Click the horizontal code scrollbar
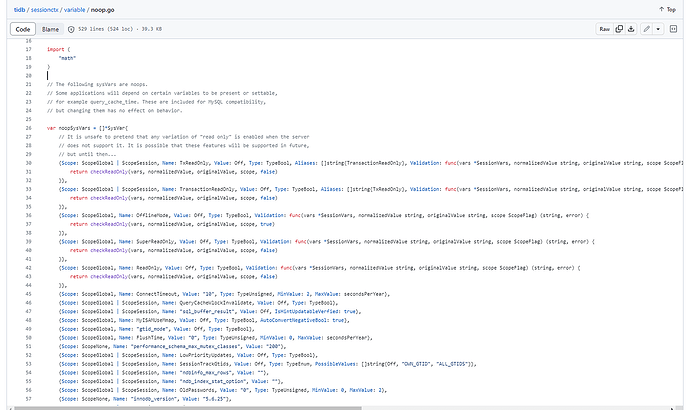This screenshot has height=410, width=690. click(x=187, y=408)
